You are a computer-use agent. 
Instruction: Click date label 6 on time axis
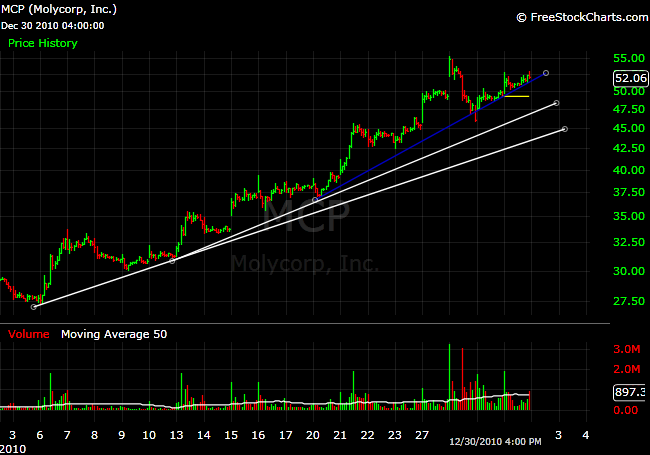pyautogui.click(x=40, y=436)
